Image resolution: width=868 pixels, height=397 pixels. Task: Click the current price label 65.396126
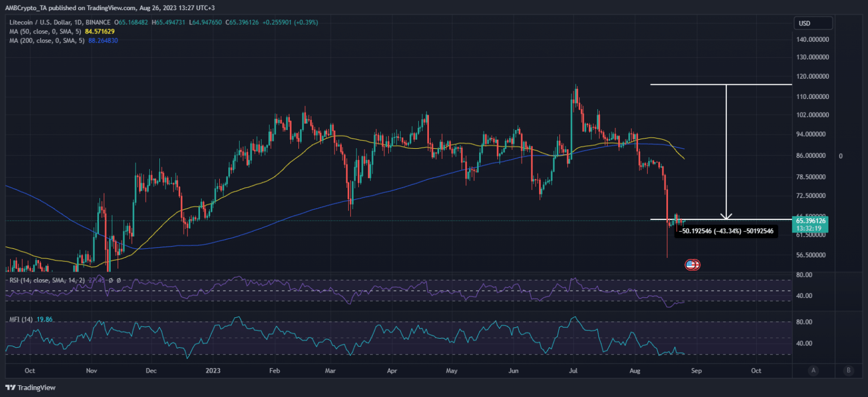(811, 221)
